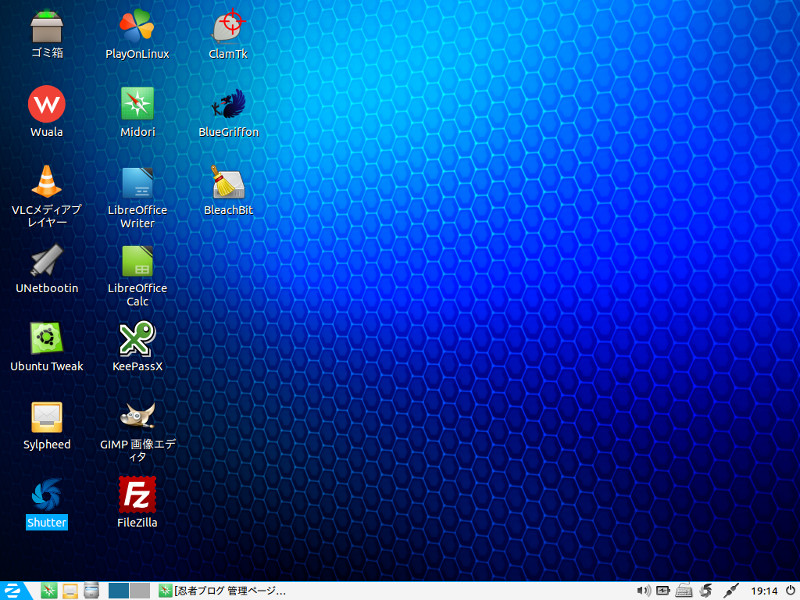
Task: Activate the 忍者ブログ 管理ページ taskbar window
Action: (x=222, y=591)
